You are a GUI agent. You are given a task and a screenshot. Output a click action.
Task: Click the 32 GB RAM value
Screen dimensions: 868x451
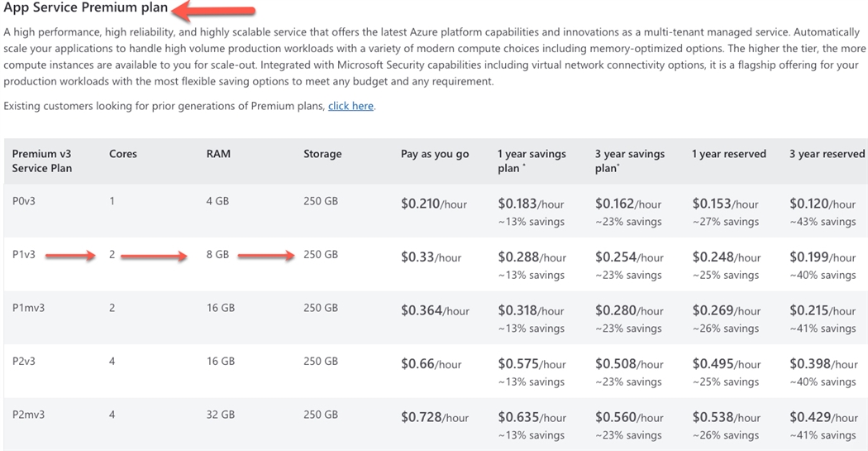[x=220, y=415]
